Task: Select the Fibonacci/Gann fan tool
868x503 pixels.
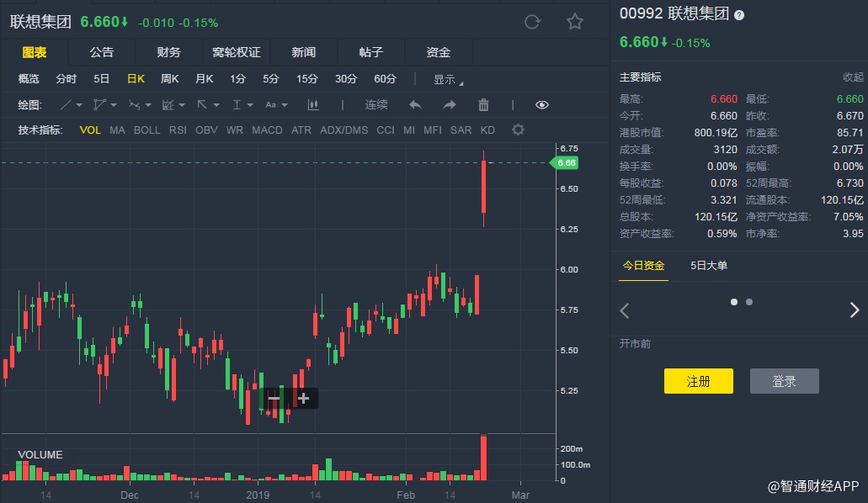Action: point(168,104)
